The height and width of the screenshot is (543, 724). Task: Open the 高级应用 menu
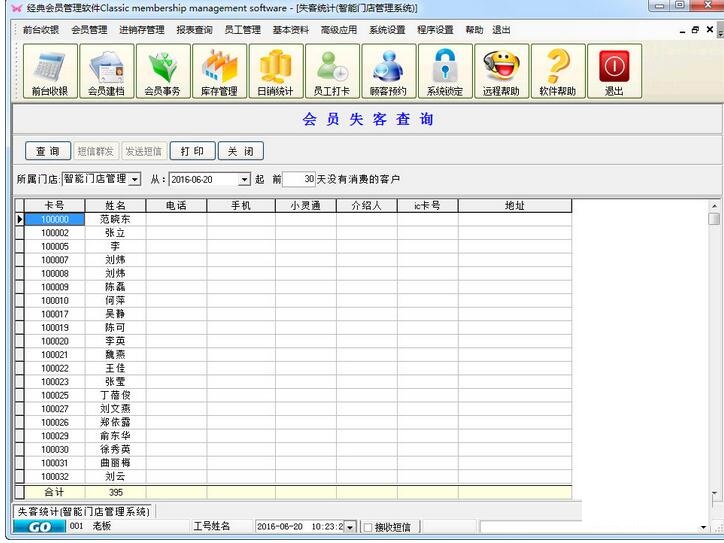click(x=338, y=30)
